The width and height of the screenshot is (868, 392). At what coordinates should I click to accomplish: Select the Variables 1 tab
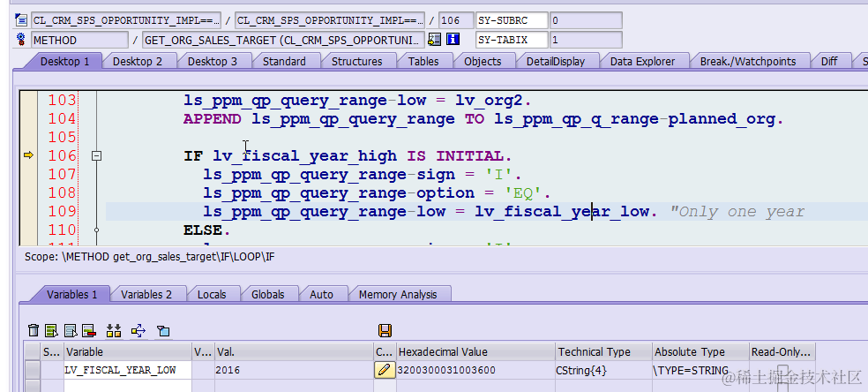[x=71, y=295]
